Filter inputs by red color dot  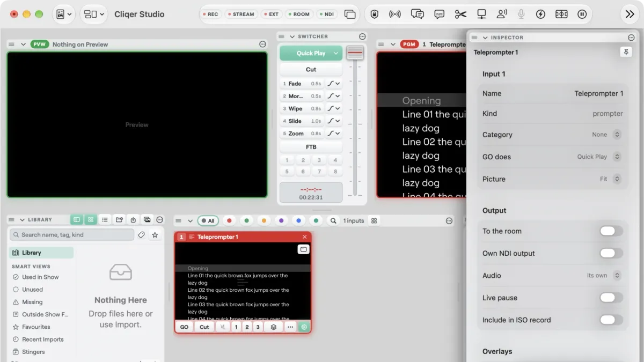coord(229,220)
